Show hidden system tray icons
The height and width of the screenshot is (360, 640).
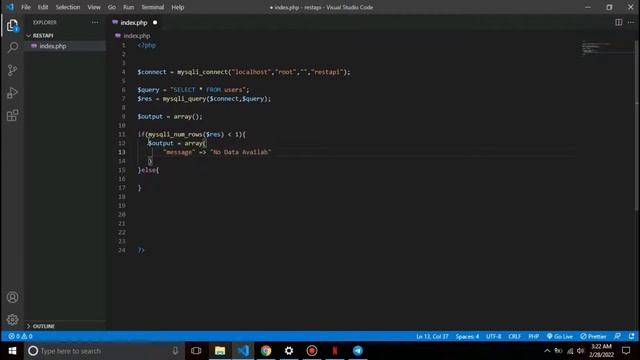[x=547, y=351]
